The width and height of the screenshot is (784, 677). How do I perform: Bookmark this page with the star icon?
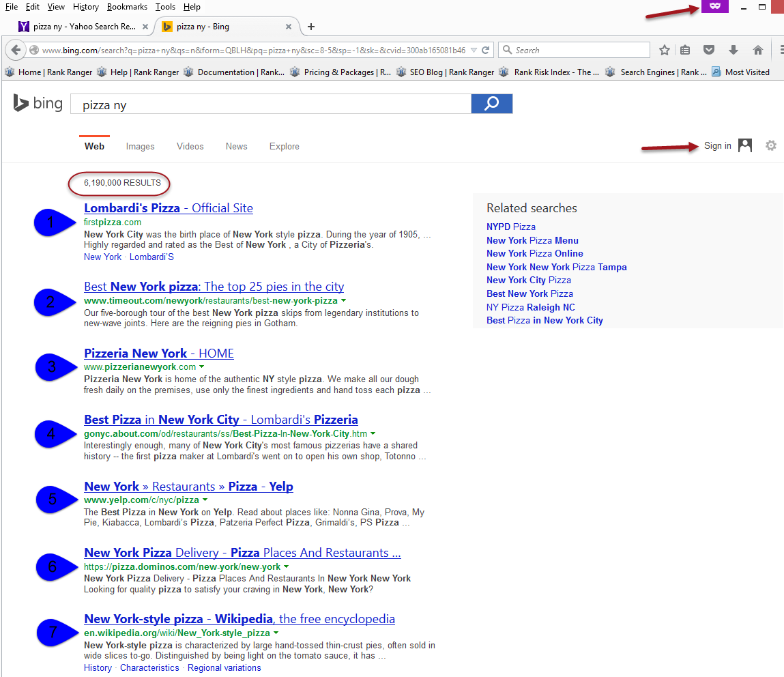point(664,50)
